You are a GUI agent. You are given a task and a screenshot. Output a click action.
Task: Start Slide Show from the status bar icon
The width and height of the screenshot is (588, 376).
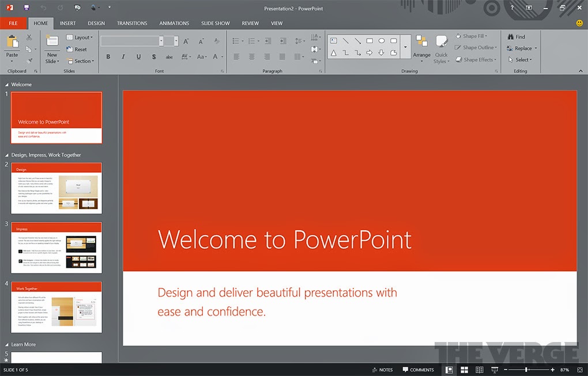pos(494,370)
